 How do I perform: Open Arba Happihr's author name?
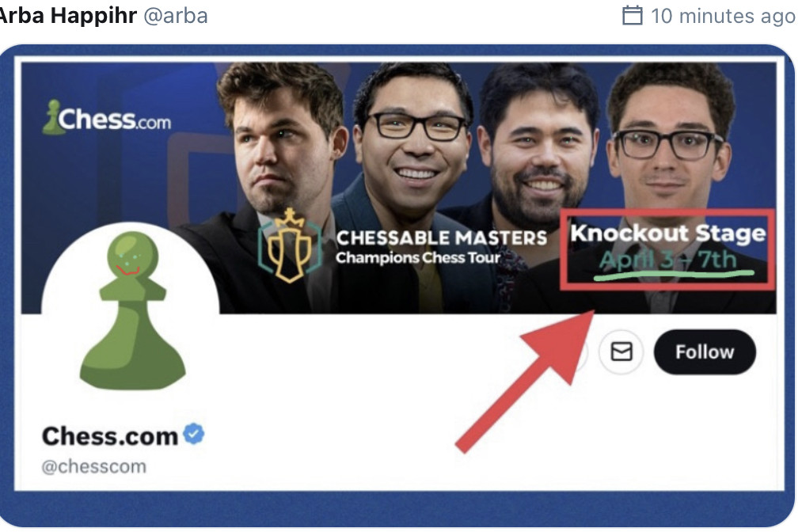[x=67, y=15]
